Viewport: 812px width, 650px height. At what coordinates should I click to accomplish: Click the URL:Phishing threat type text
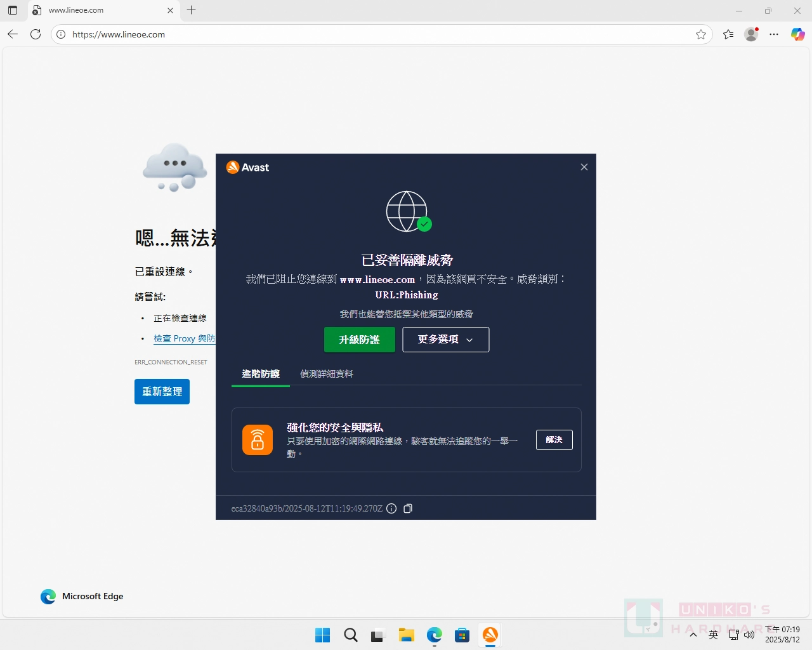pyautogui.click(x=407, y=295)
